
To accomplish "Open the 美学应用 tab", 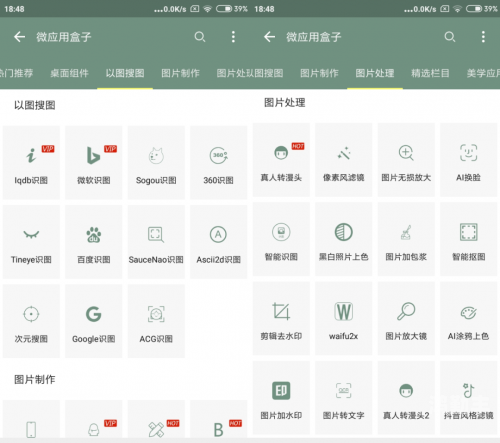I will click(x=483, y=73).
